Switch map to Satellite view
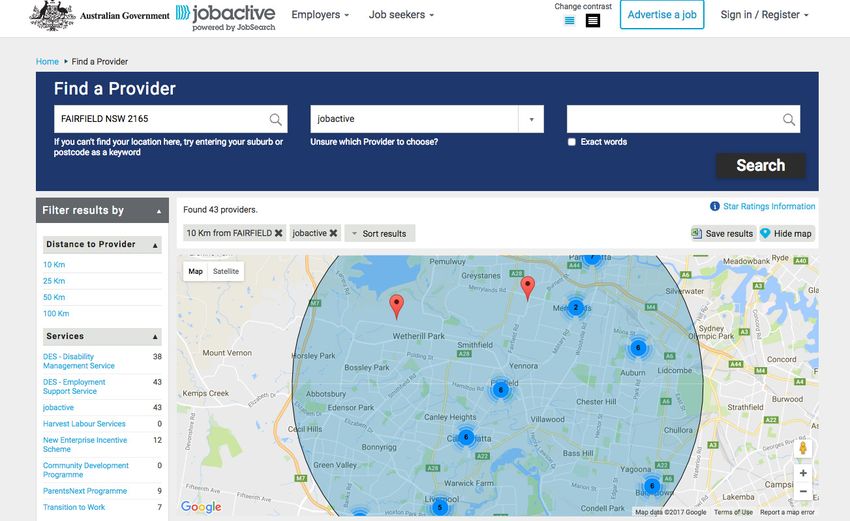Image resolution: width=850 pixels, height=521 pixels. coord(226,271)
